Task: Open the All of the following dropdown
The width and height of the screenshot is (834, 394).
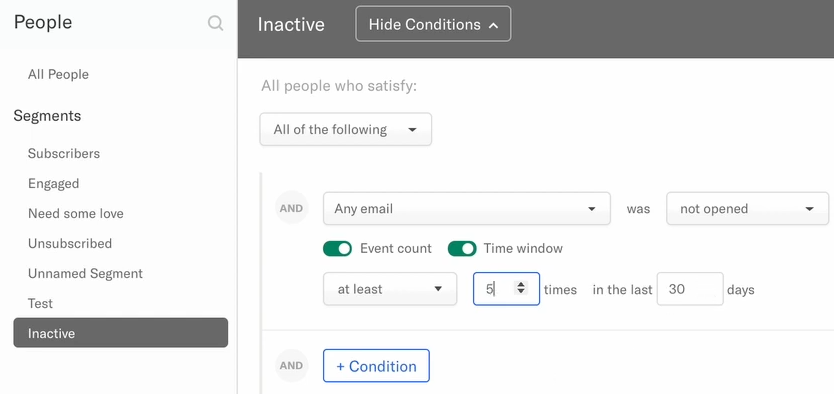Action: [x=346, y=129]
